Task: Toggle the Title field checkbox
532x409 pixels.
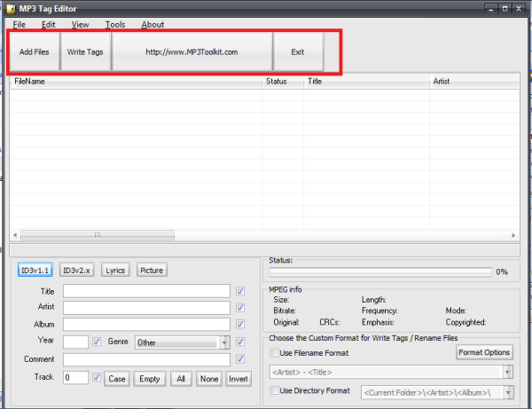Action: pos(240,291)
